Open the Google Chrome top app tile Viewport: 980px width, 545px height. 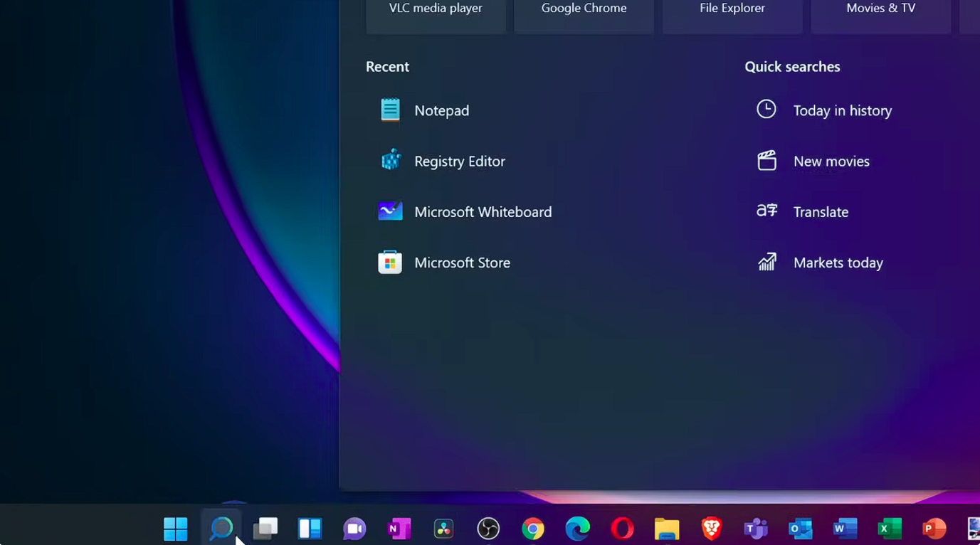(584, 16)
